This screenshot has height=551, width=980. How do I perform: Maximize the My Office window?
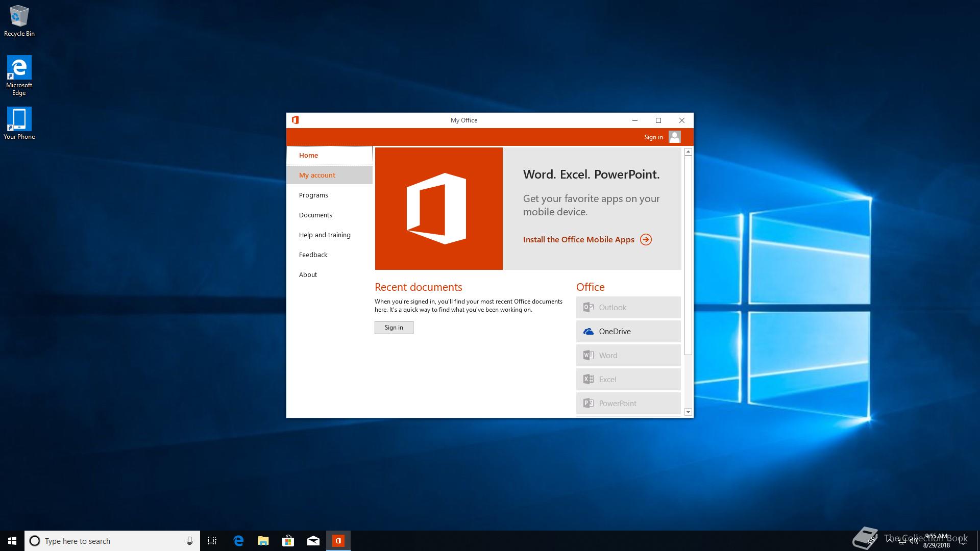[x=658, y=120]
